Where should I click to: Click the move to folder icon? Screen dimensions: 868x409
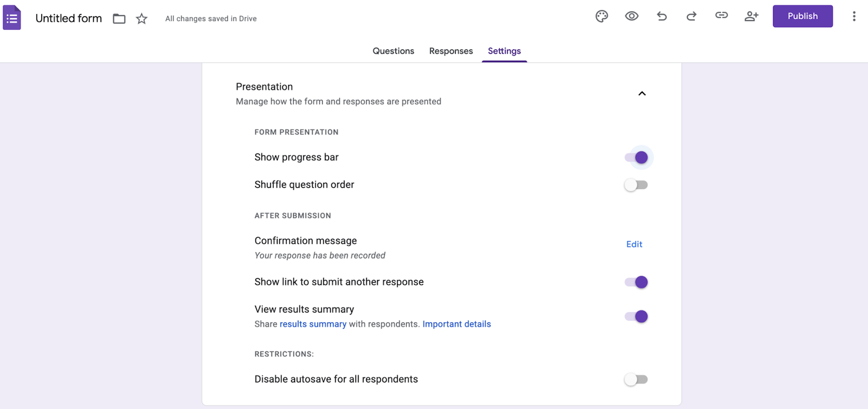(x=119, y=19)
